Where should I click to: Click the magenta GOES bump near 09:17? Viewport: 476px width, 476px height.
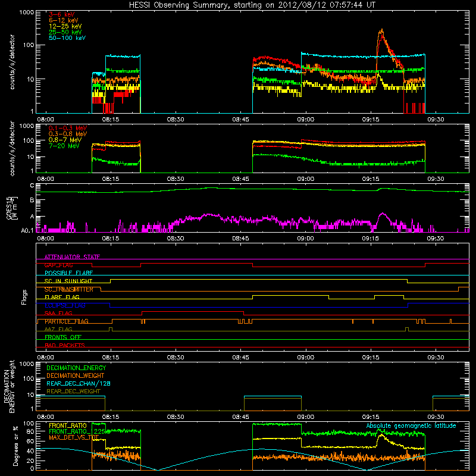pyautogui.click(x=383, y=214)
